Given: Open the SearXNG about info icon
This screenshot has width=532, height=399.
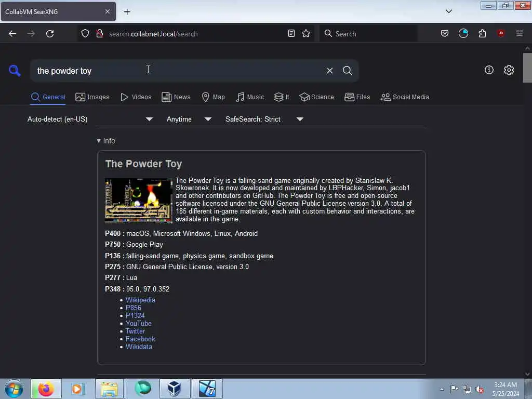Looking at the screenshot, I should 489,70.
